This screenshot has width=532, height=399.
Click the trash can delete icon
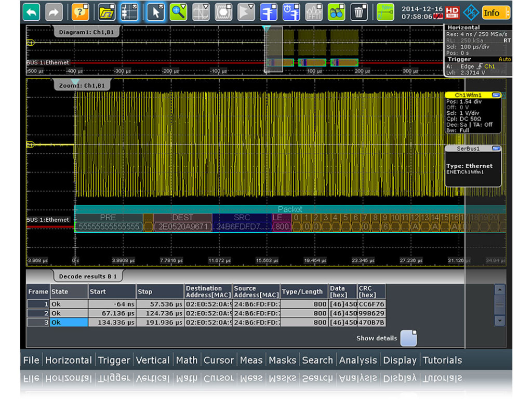coord(359,12)
